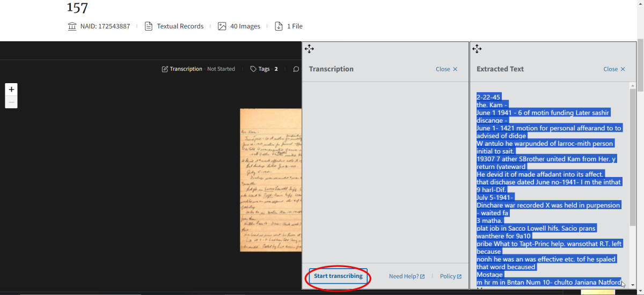Open the Need Help link
644x295 pixels.
pos(406,276)
